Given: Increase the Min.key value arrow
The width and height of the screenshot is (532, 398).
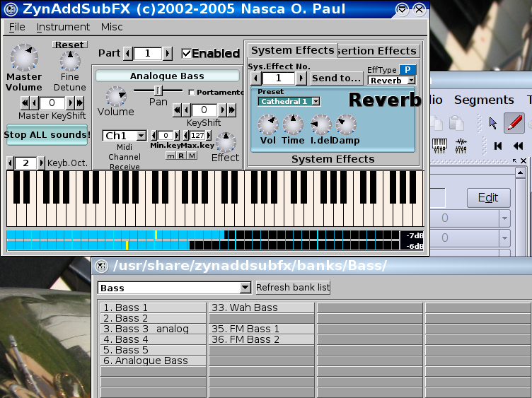Looking at the screenshot, I should [176, 136].
